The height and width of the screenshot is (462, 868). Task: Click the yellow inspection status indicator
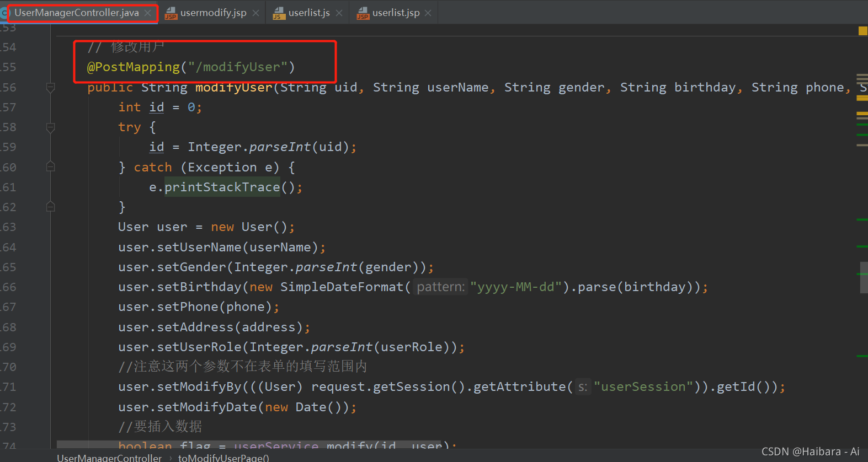pos(863,31)
